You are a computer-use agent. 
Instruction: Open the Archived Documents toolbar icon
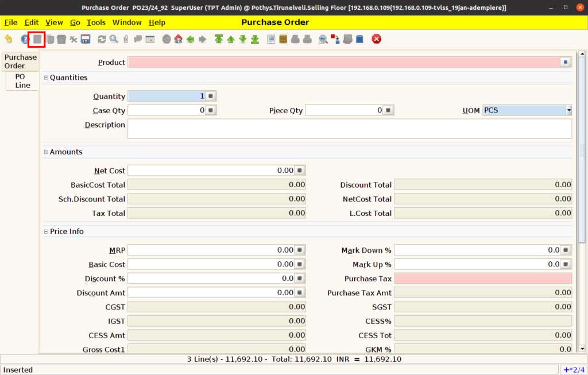point(283,39)
